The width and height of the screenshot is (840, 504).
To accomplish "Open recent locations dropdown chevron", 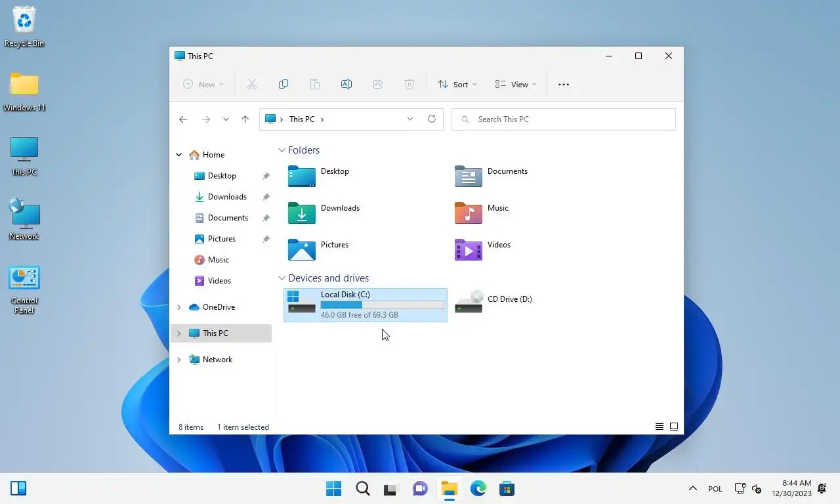I will (226, 119).
